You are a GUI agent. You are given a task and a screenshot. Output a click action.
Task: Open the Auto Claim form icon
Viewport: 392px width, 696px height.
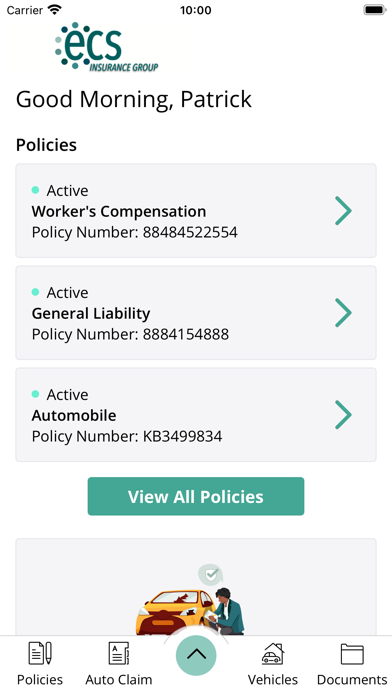click(x=119, y=653)
